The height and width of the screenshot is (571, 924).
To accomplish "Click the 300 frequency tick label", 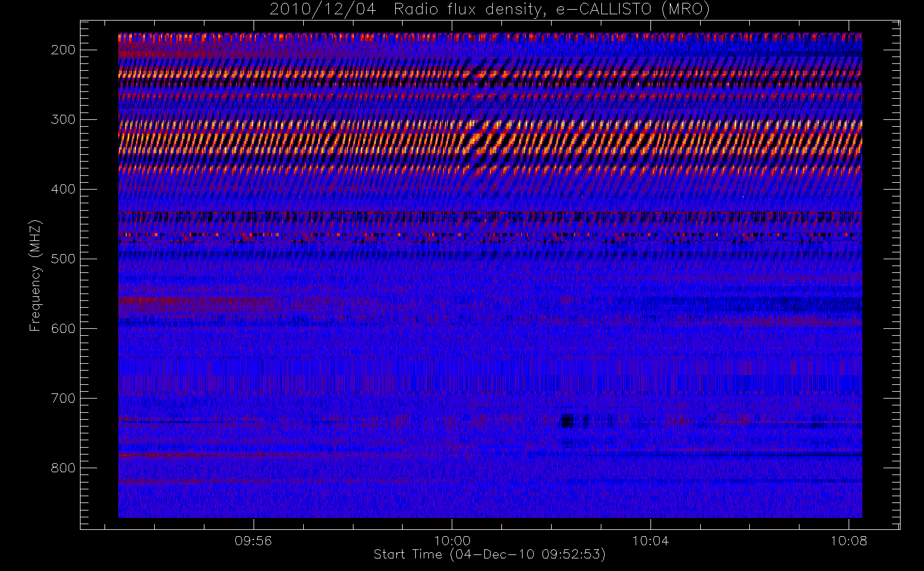I will click(x=63, y=119).
